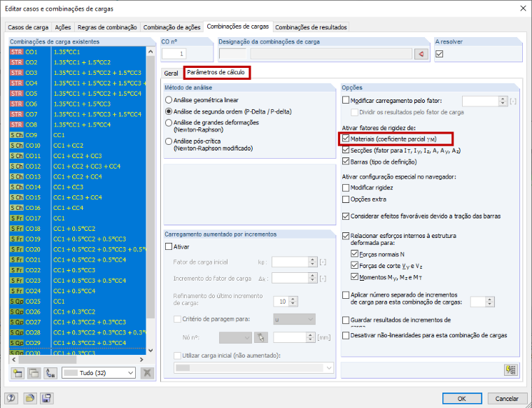The image size is (532, 408).
Task: Enable Desativar não-linearidades checkbox
Action: click(346, 335)
